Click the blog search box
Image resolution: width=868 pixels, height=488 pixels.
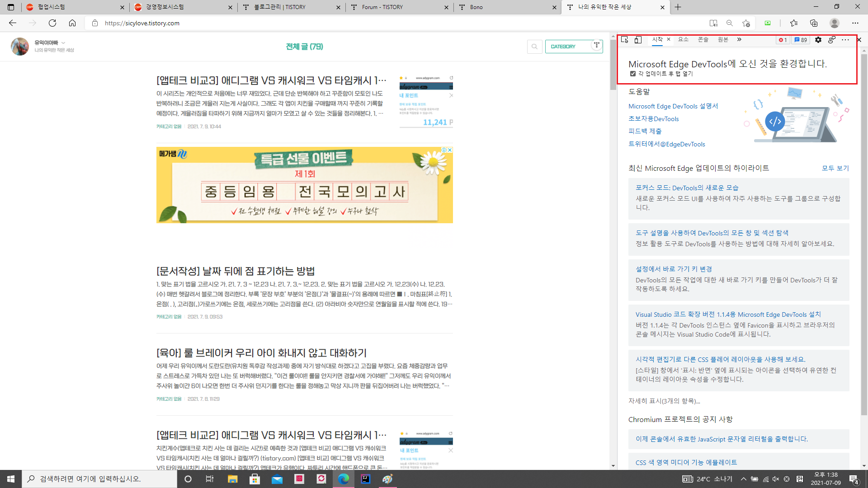[x=534, y=47]
